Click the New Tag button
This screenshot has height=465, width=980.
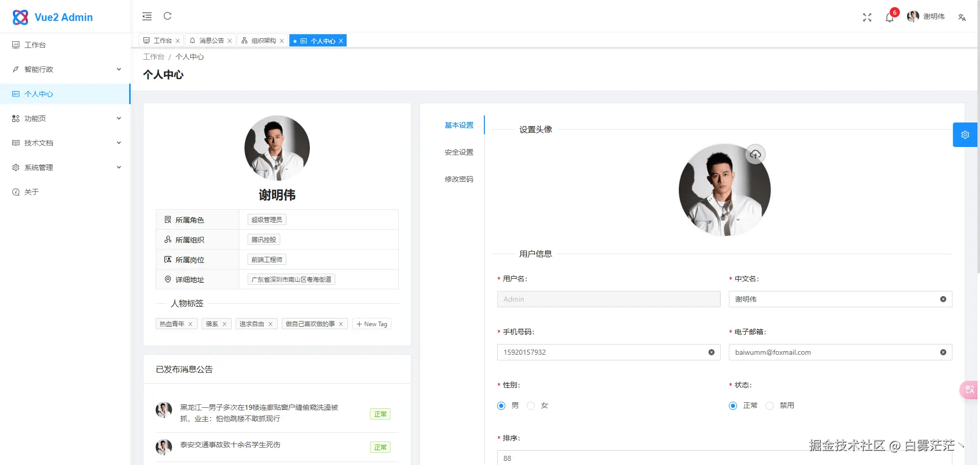click(372, 324)
